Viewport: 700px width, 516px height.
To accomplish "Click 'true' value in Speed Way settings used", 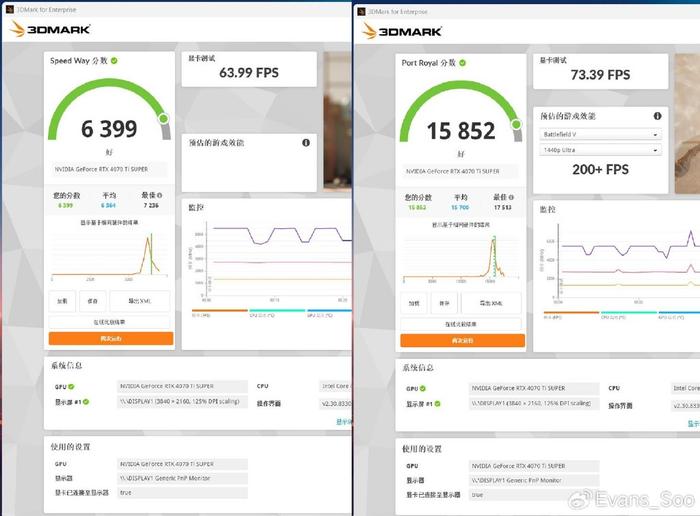I will [182, 493].
